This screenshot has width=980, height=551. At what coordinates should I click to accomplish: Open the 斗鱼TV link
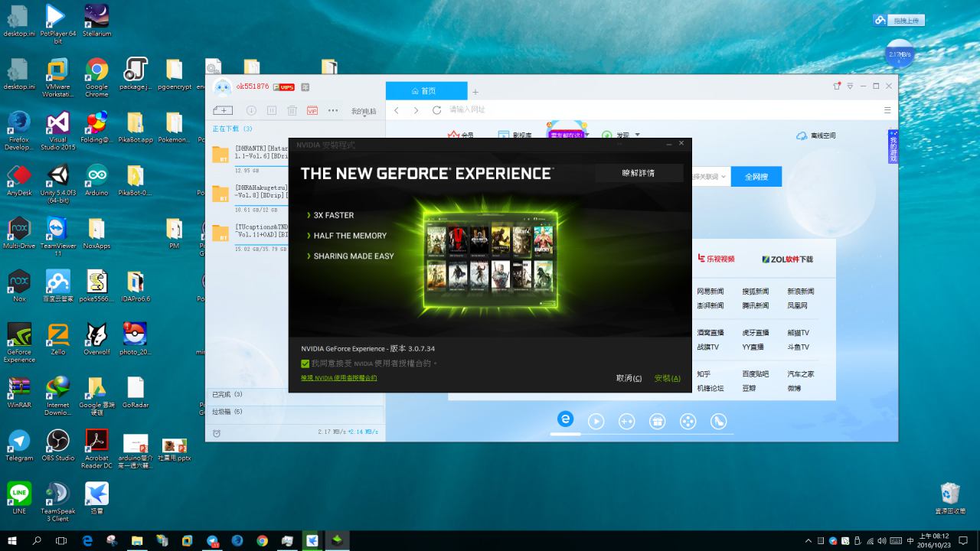[798, 347]
